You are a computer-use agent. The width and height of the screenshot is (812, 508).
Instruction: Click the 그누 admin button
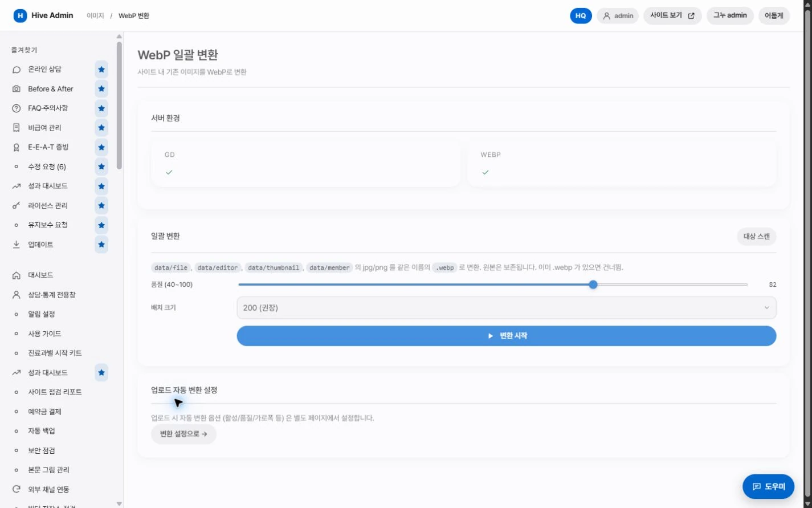tap(730, 15)
